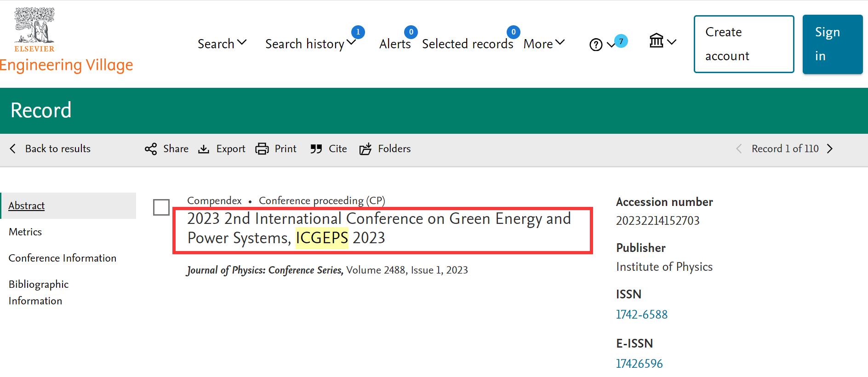Click the previous record arrow

tap(739, 149)
